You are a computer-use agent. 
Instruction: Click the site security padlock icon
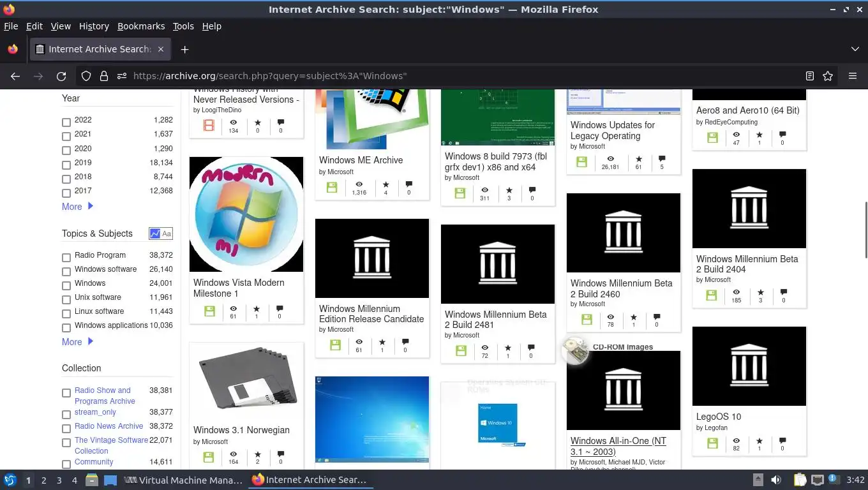tap(104, 76)
